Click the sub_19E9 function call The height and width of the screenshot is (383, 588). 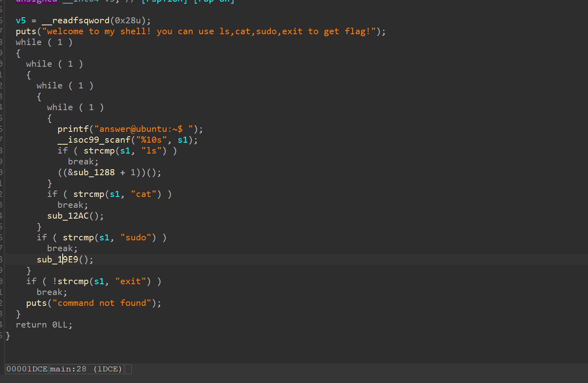[x=57, y=260]
